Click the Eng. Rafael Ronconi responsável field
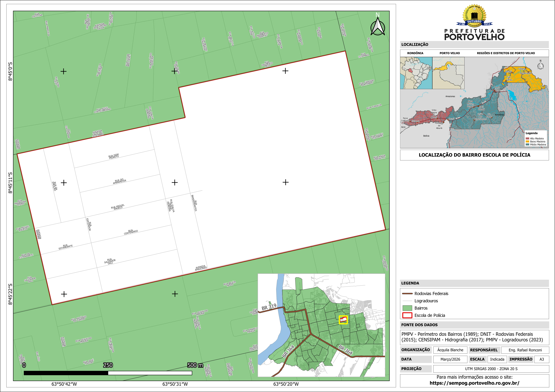The height and width of the screenshot is (392, 555). (525, 350)
